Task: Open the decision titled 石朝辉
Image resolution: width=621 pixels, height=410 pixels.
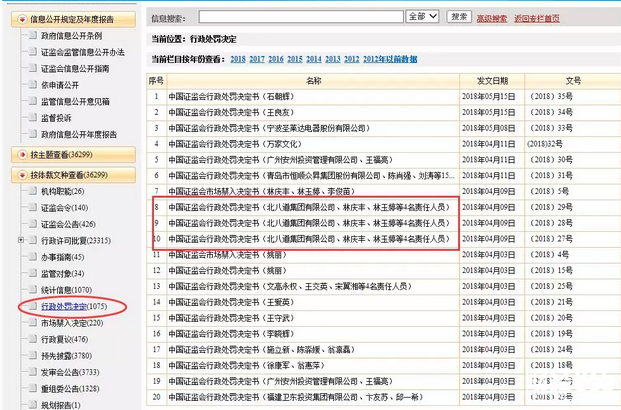Action: tap(231, 97)
